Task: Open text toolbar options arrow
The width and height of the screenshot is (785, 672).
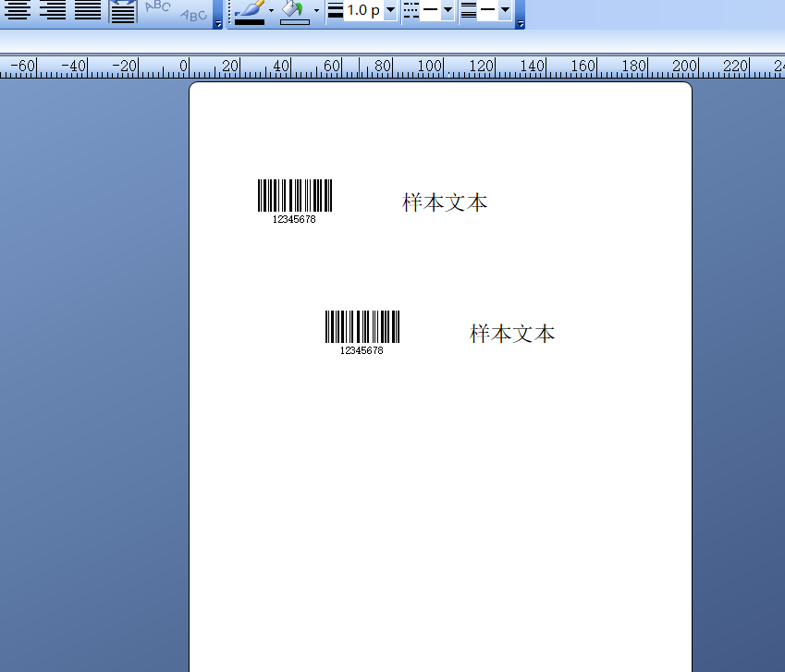Action: pyautogui.click(x=218, y=23)
